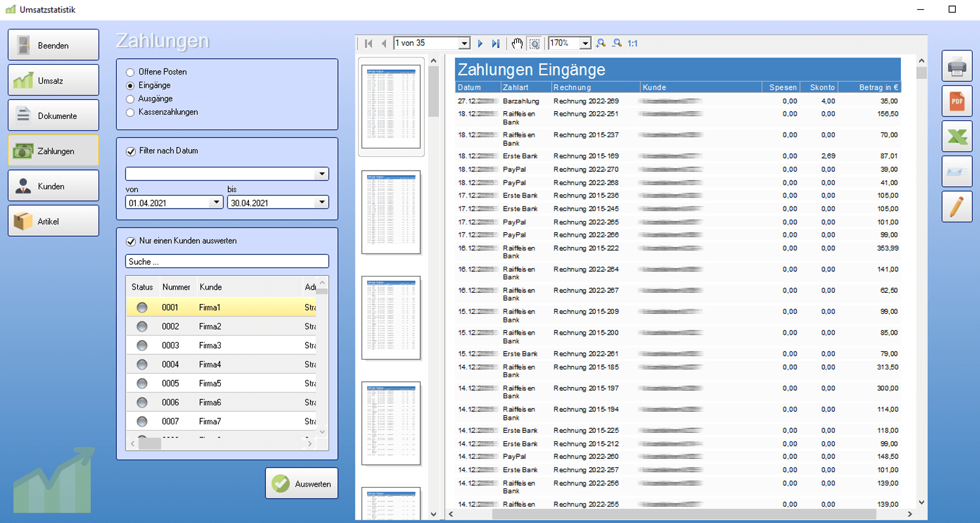The width and height of the screenshot is (980, 523).
Task: Click scroll-down arrow of customer list
Action: 321,431
